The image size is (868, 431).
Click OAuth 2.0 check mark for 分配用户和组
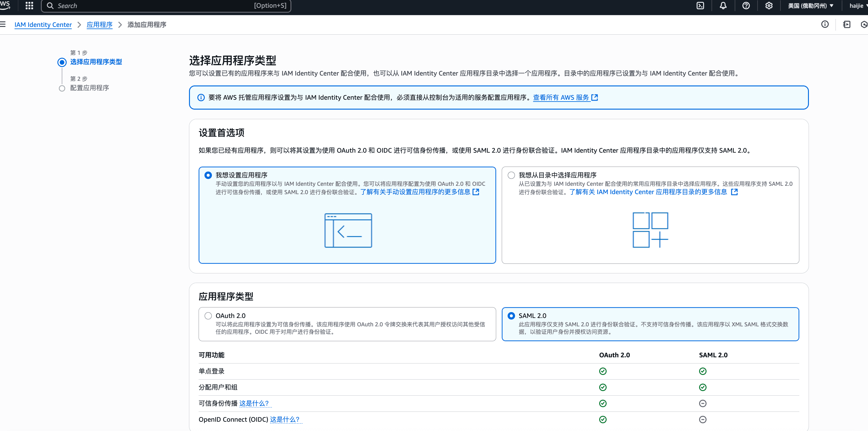(603, 387)
